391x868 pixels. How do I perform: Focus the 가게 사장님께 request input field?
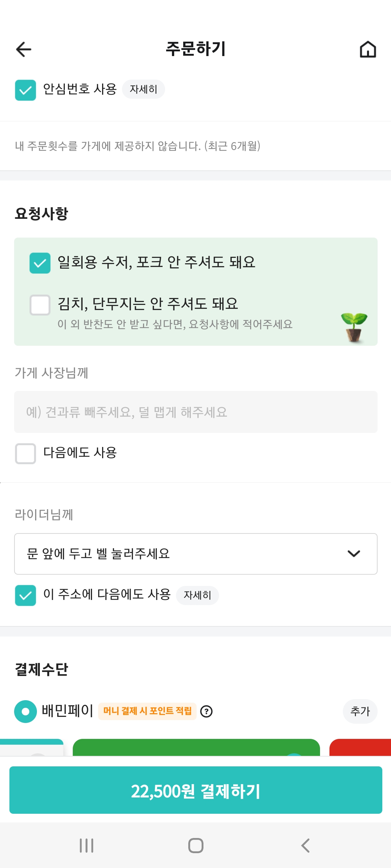click(195, 412)
